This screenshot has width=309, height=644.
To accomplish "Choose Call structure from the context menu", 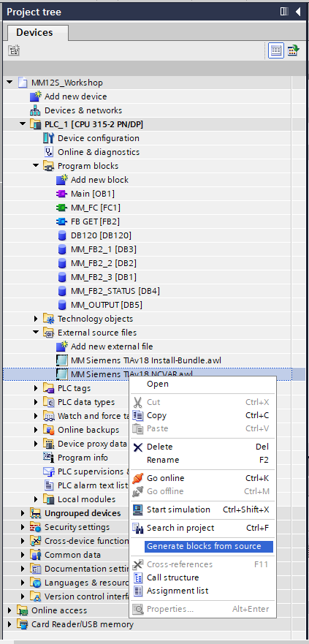I will click(x=203, y=577).
